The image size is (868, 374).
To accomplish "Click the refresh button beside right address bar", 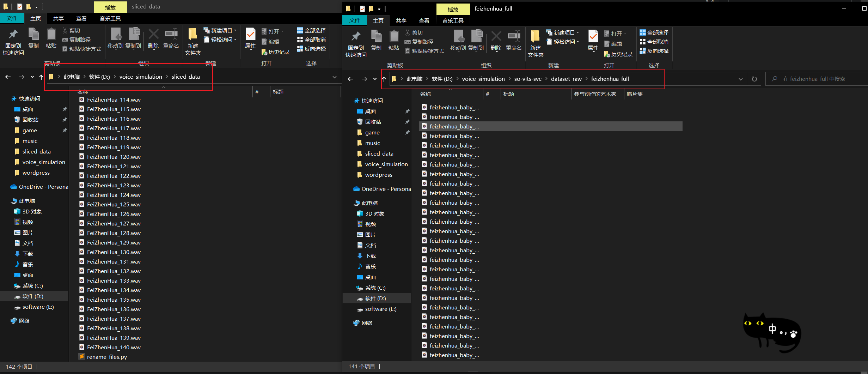I will (754, 79).
